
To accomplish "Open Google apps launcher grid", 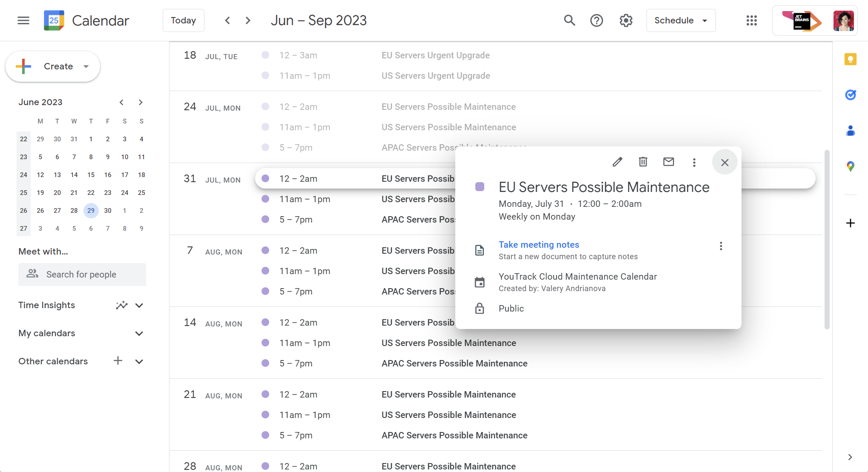I will click(x=751, y=20).
